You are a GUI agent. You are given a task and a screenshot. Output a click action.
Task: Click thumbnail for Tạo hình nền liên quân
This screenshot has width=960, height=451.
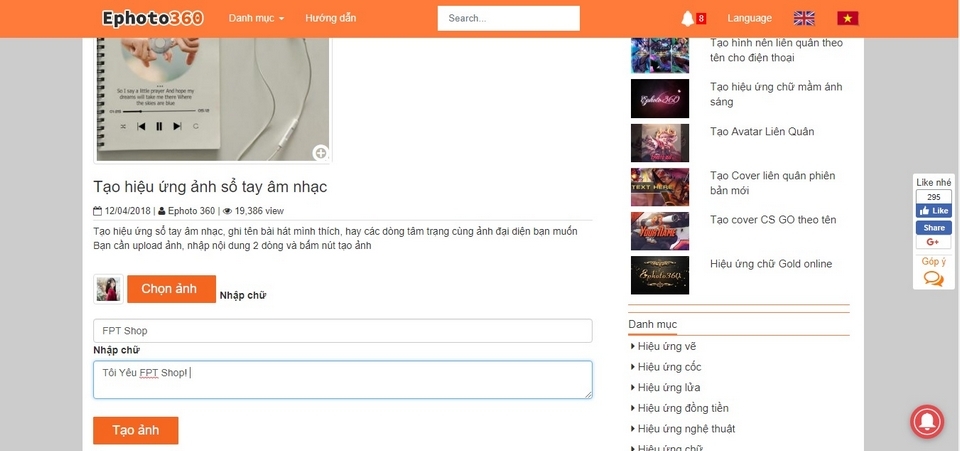pos(659,55)
